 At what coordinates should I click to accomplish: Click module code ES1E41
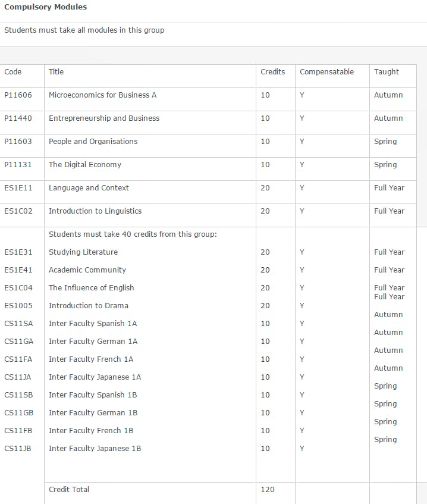18,270
